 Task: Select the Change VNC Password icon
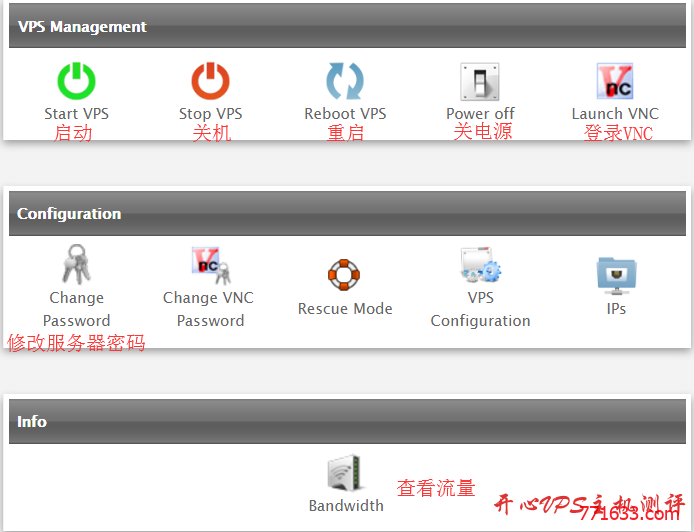tap(209, 265)
